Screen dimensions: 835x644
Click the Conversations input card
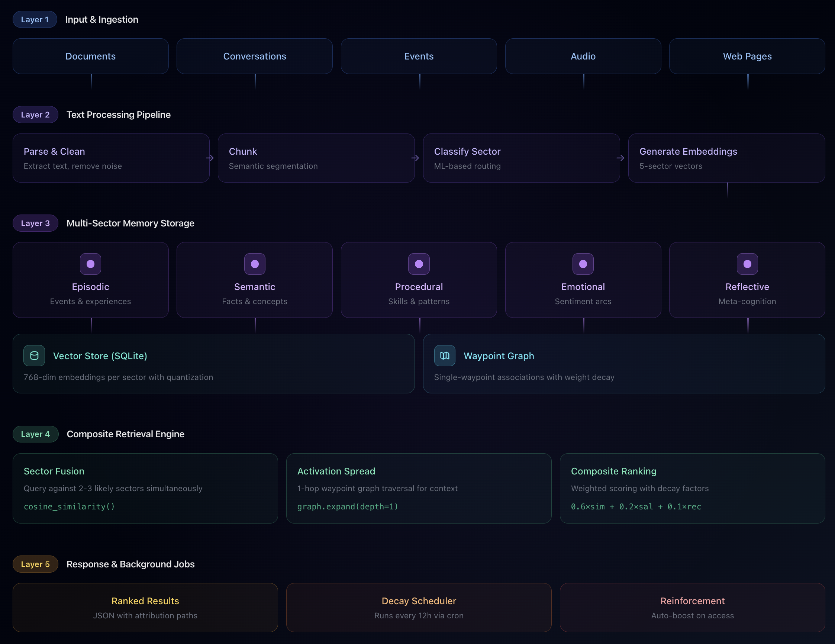[255, 56]
